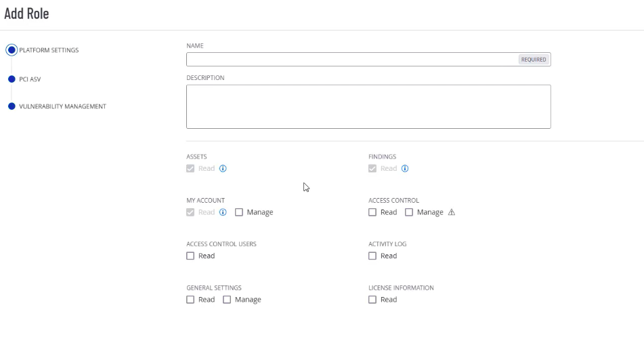The image size is (644, 337).
Task: Tick the Access Control Manage checkbox
Action: point(409,212)
